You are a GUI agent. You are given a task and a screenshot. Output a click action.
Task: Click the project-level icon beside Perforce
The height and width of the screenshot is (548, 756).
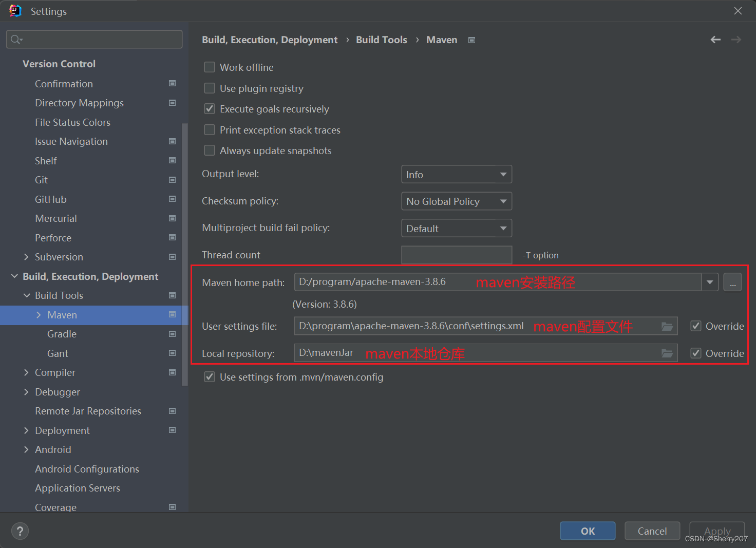tap(173, 237)
